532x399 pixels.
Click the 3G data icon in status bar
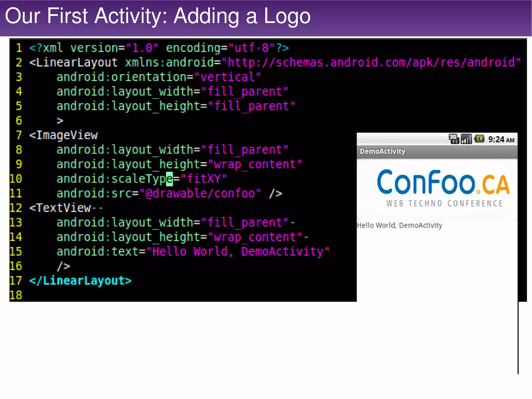tap(454, 139)
